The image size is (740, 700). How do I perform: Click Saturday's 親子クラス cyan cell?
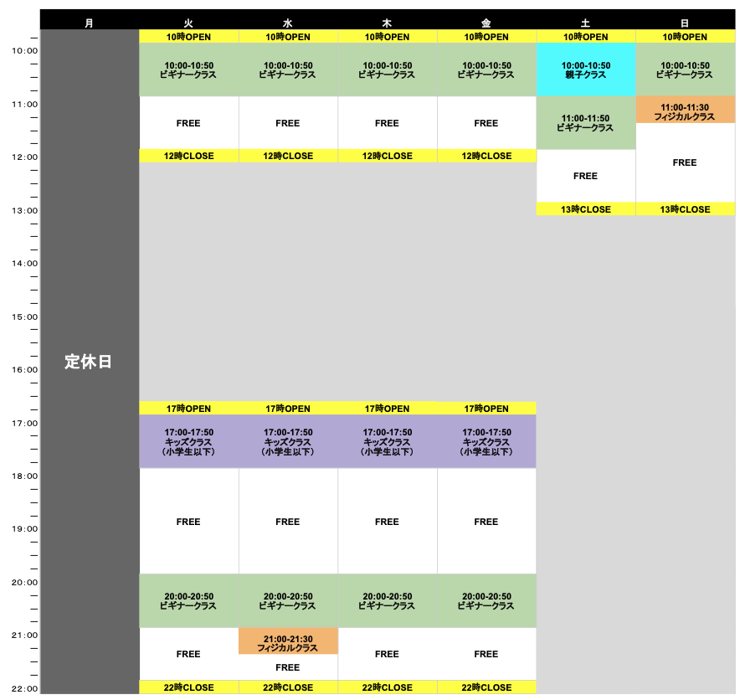(585, 70)
